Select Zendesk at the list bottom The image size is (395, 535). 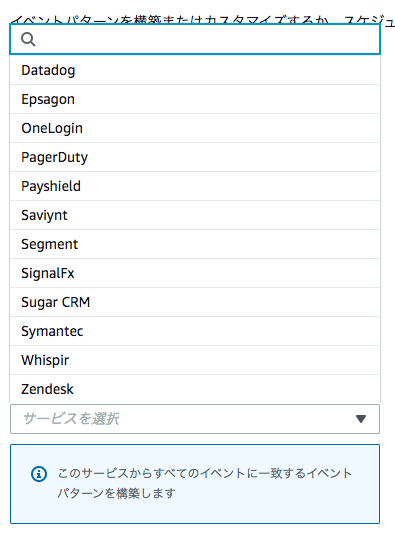[x=195, y=389]
